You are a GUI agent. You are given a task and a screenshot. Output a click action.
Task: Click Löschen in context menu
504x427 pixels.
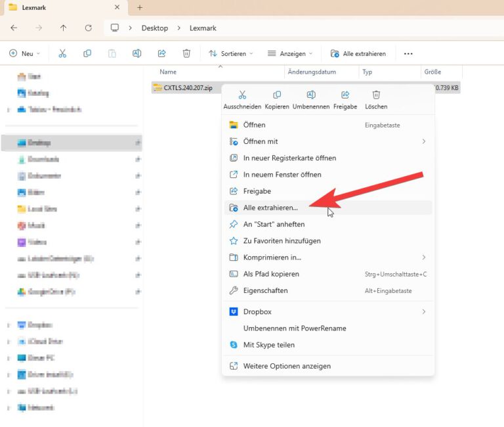[376, 100]
